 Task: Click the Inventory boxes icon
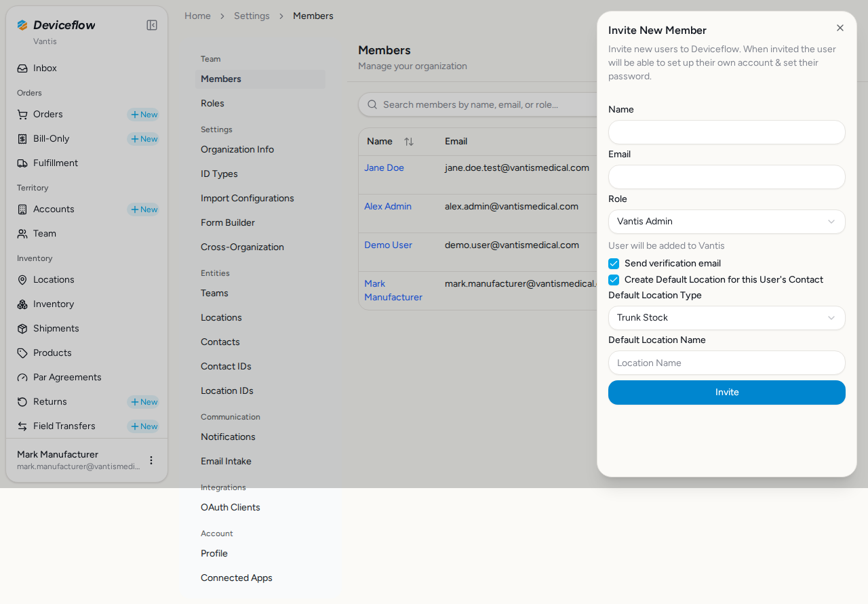coord(22,304)
